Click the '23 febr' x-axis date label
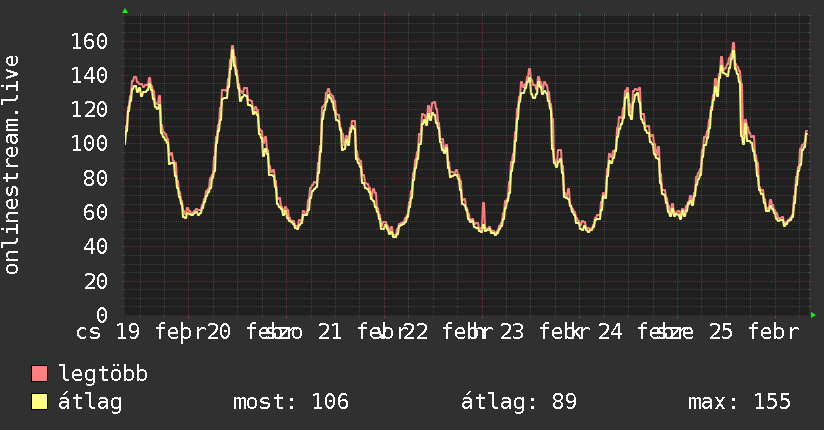Viewport: 824px width, 430px height. click(x=544, y=332)
